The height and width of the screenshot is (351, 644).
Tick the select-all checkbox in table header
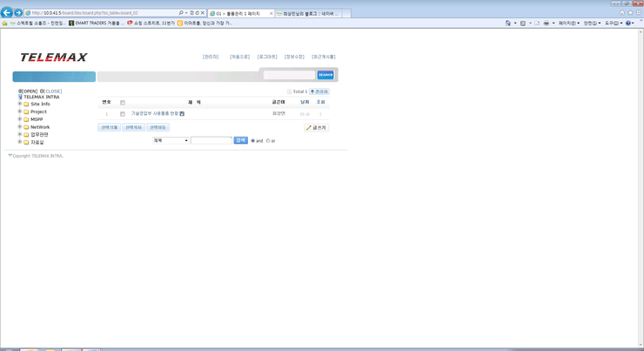click(123, 103)
